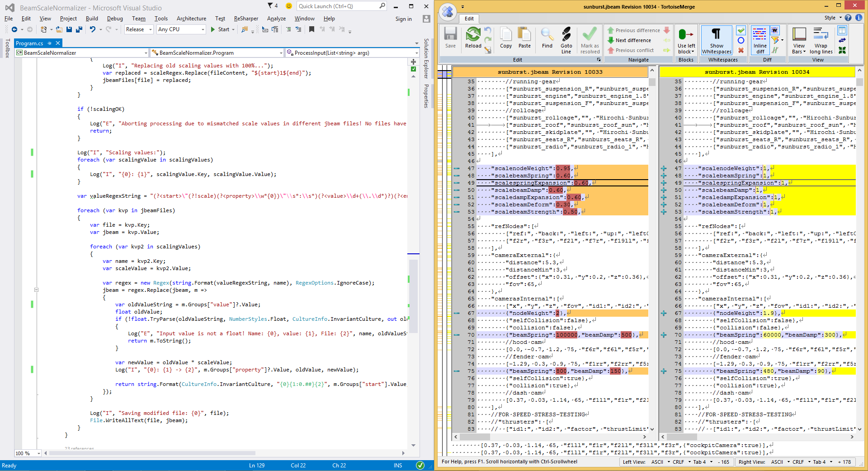Open Toolbox side panel tab
This screenshot has width=868, height=471.
pos(7,48)
